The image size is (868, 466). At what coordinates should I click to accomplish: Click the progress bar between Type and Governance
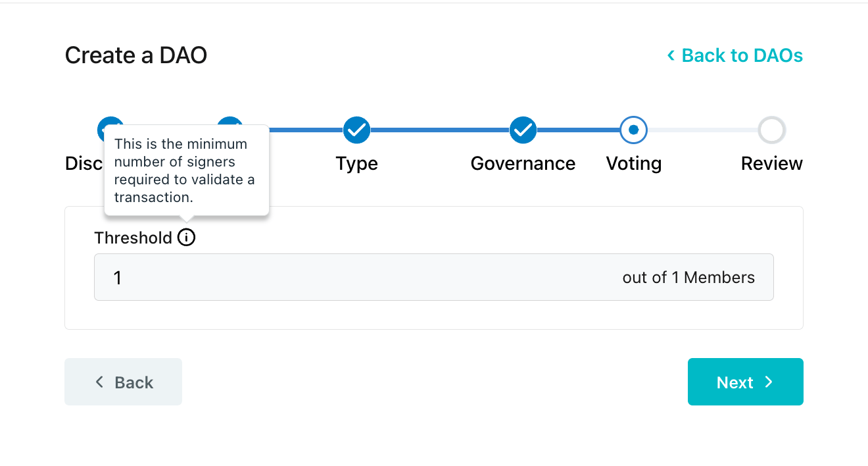click(x=440, y=130)
